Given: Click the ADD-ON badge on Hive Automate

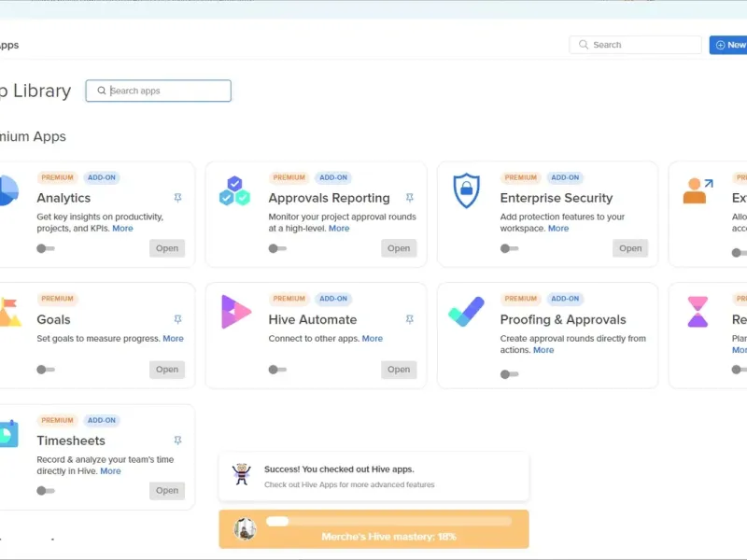Looking at the screenshot, I should coord(333,299).
